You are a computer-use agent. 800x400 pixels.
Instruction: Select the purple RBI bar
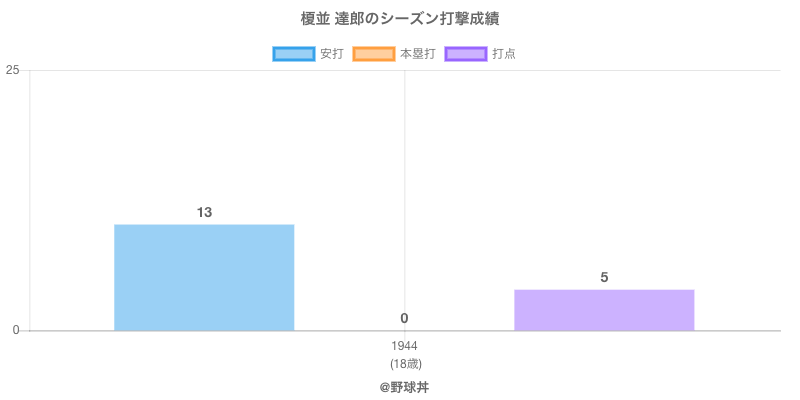[604, 310]
